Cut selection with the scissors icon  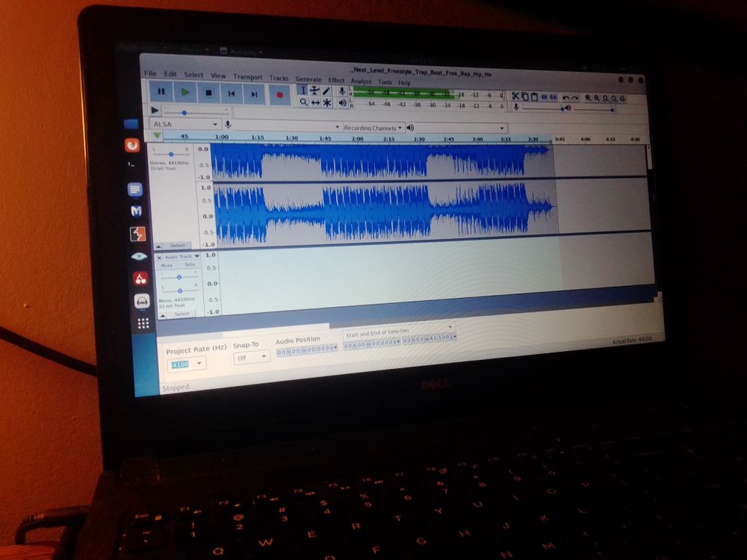[x=515, y=96]
